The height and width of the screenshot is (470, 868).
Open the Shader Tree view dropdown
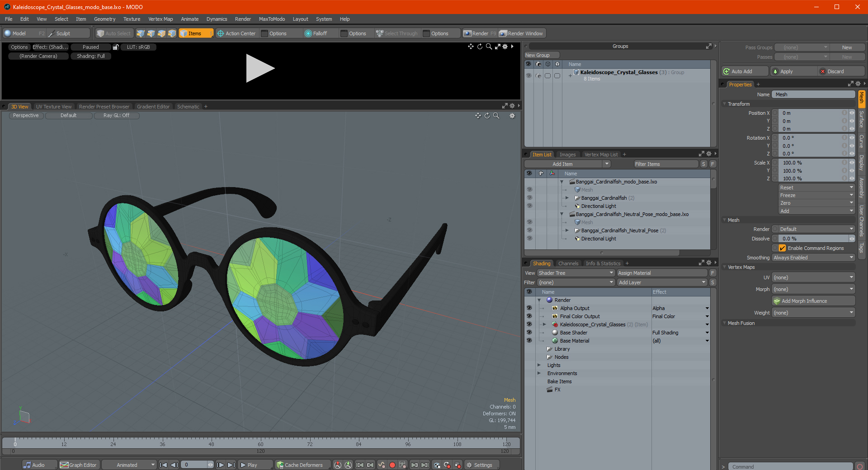(576, 273)
